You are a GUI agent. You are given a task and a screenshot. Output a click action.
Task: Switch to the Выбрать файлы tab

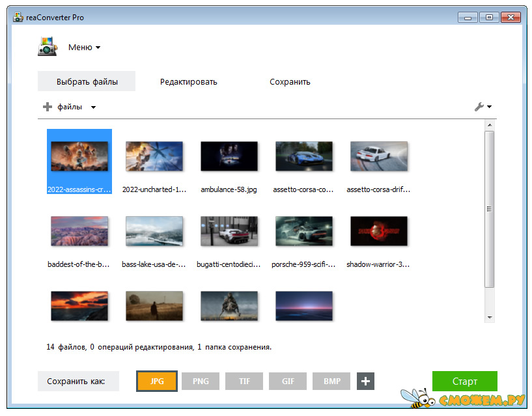[x=87, y=81]
